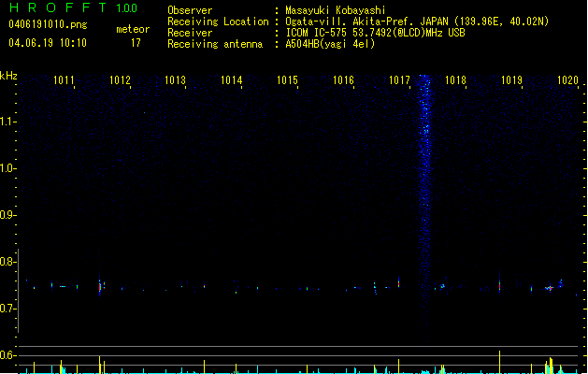Click the 1.1 kHz frequency label

(x=7, y=122)
